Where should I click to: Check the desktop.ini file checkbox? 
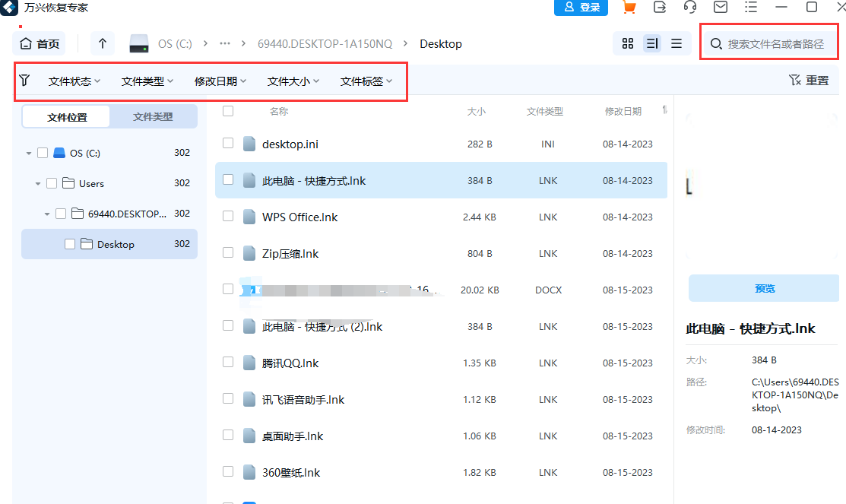point(227,144)
